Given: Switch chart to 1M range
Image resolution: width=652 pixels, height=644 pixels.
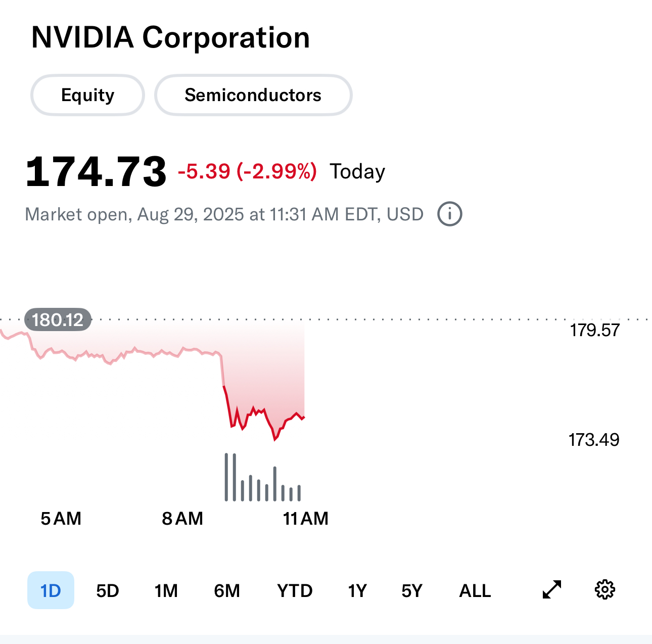Looking at the screenshot, I should [166, 590].
